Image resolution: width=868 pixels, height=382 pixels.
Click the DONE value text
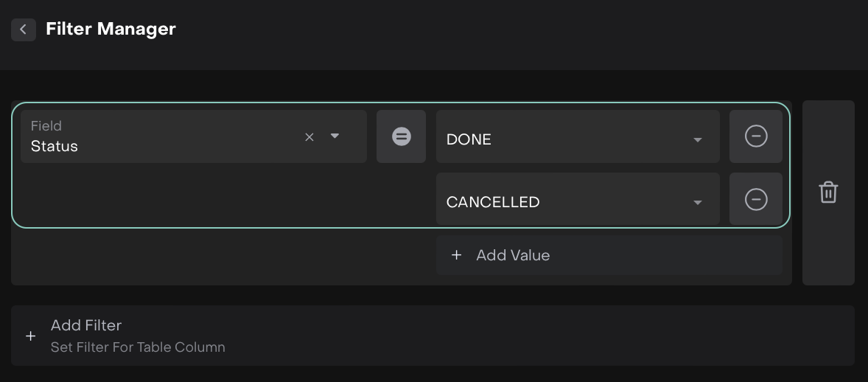click(x=469, y=139)
